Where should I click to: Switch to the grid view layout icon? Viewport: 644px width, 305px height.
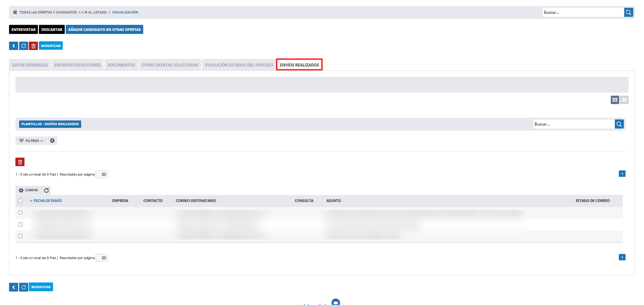(x=615, y=100)
